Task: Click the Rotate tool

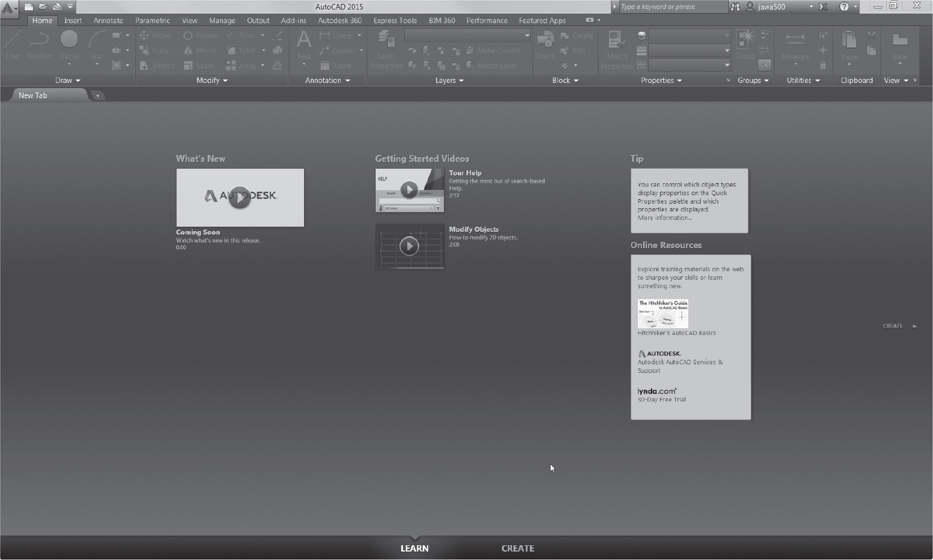Action: pyautogui.click(x=200, y=36)
